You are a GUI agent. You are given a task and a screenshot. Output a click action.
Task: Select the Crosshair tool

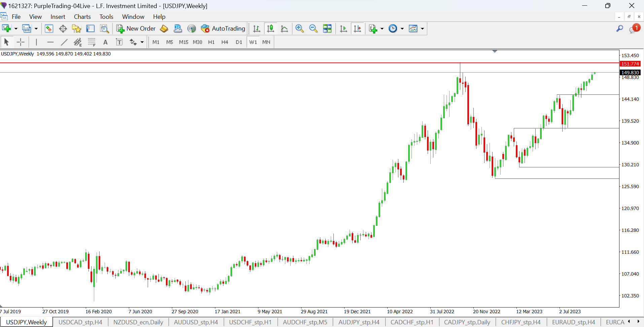click(x=21, y=42)
